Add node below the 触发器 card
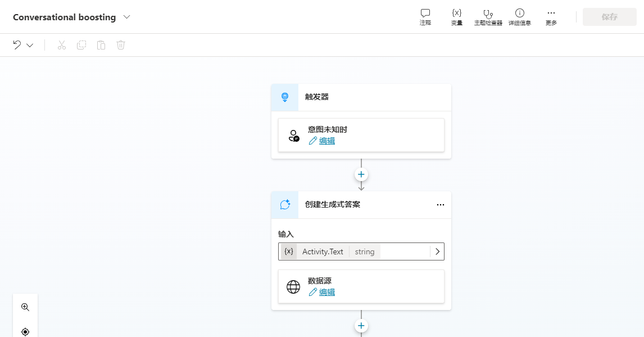 point(361,174)
